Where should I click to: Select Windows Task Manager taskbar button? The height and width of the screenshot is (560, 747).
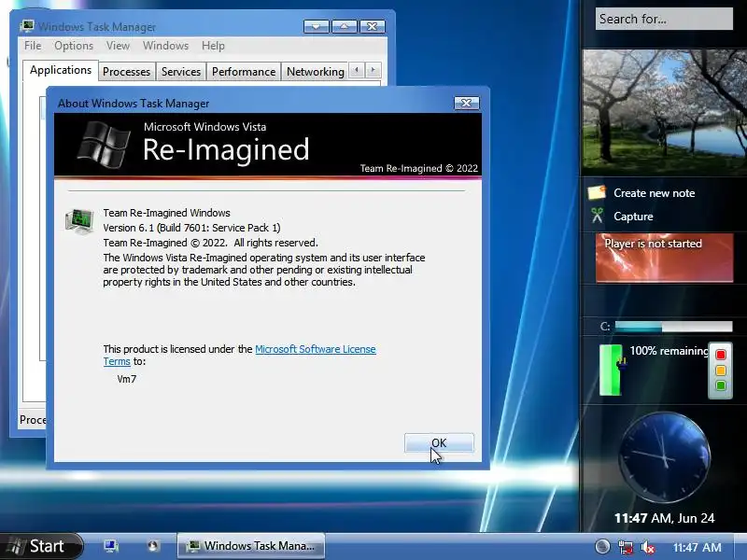pyautogui.click(x=251, y=546)
